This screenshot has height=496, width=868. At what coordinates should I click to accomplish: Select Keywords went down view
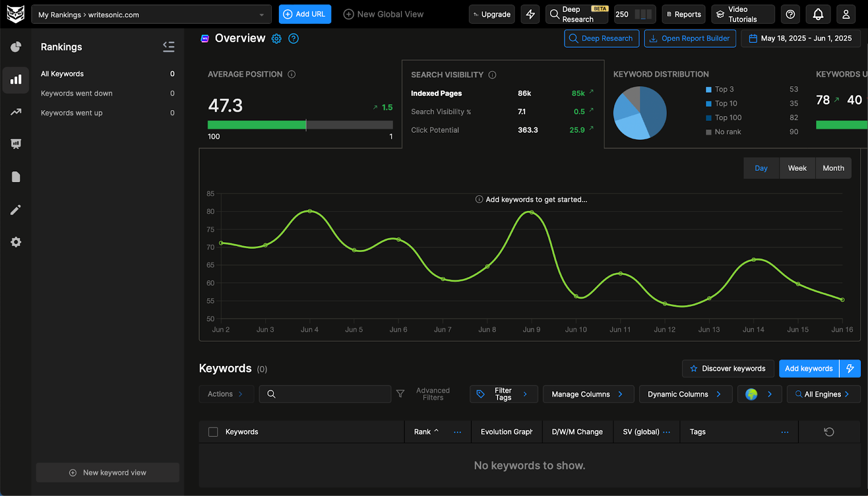107,93
